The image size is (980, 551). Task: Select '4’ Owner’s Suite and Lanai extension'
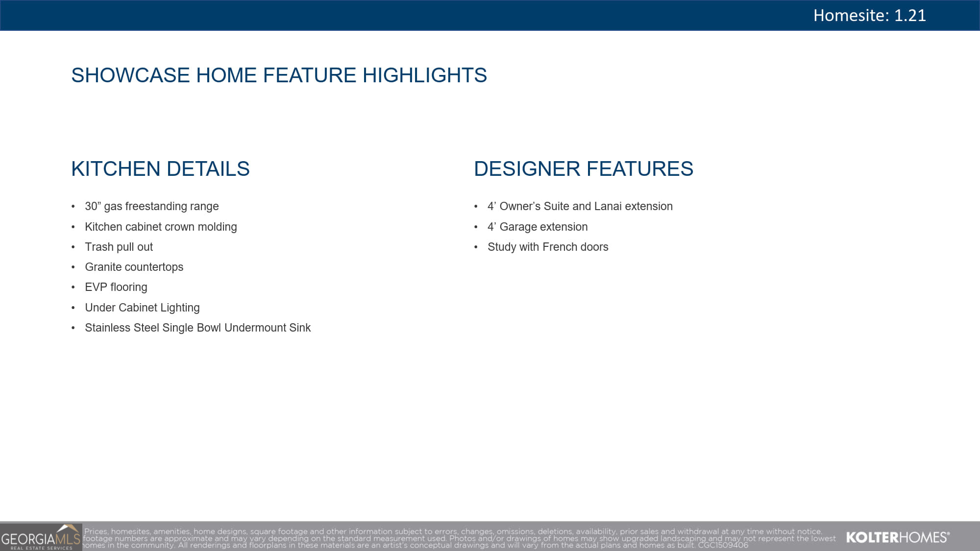[x=580, y=206]
